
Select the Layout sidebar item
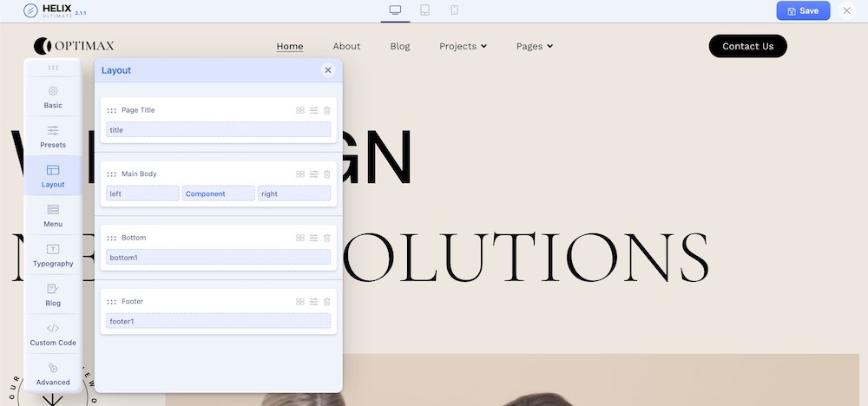tap(53, 175)
